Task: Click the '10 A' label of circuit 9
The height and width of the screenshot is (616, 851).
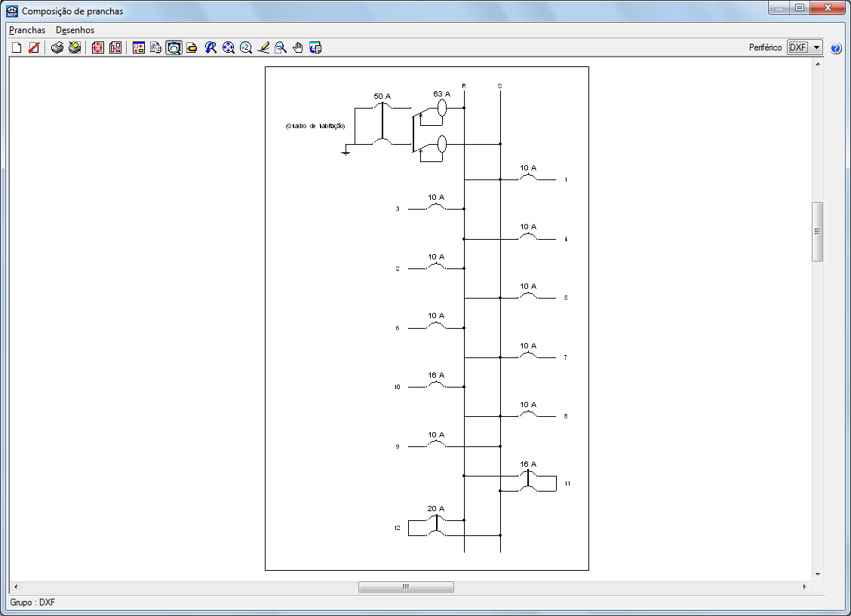Action: (436, 435)
